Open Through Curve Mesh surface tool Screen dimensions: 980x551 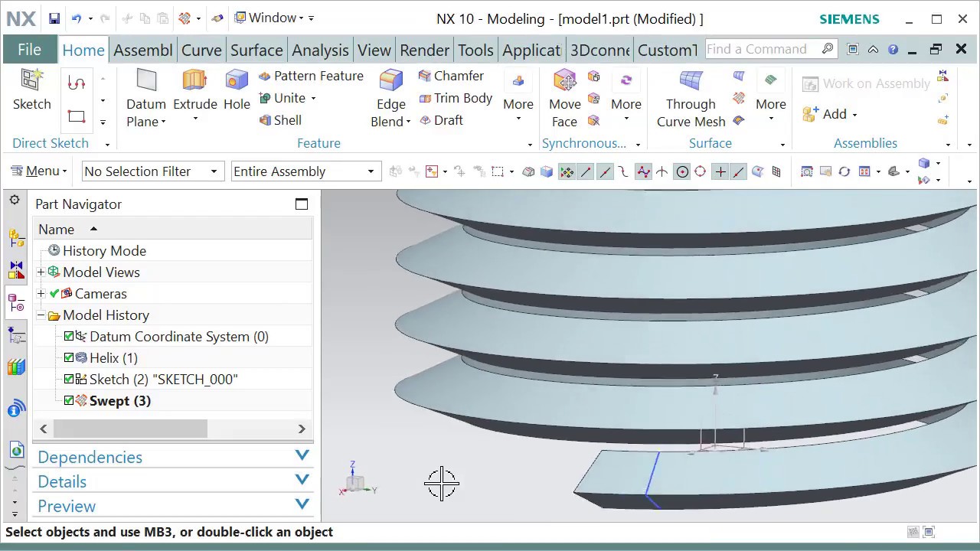click(x=691, y=98)
